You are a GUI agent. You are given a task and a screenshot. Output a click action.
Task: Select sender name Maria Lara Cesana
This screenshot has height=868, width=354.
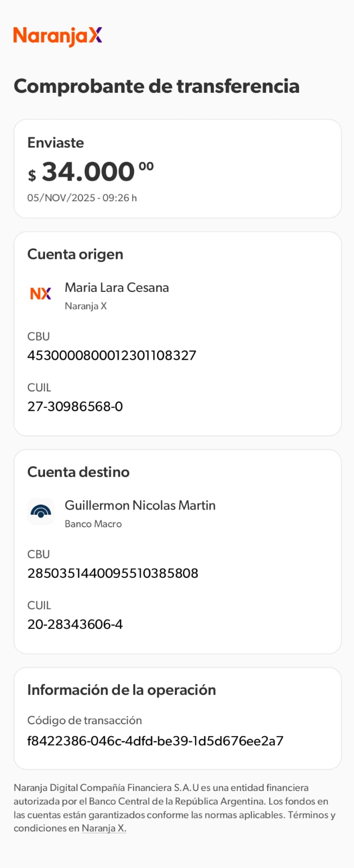[x=117, y=288]
